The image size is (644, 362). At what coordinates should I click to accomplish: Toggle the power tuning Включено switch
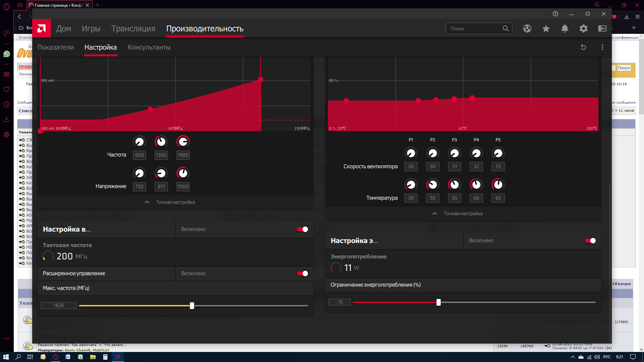click(590, 241)
